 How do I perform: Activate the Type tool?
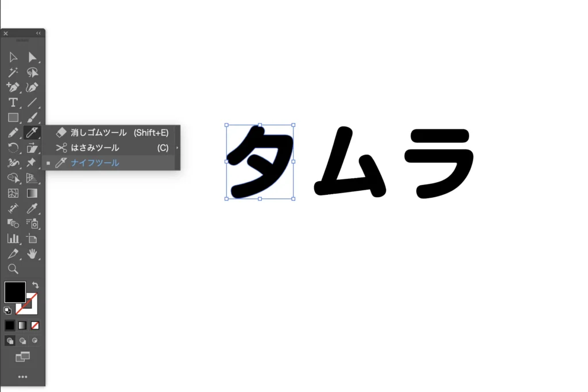coord(13,102)
